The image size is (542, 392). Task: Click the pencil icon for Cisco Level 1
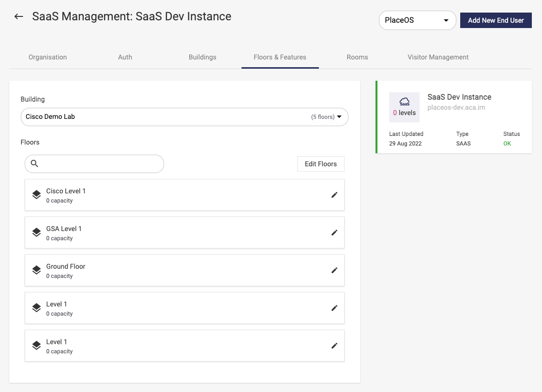tap(334, 195)
